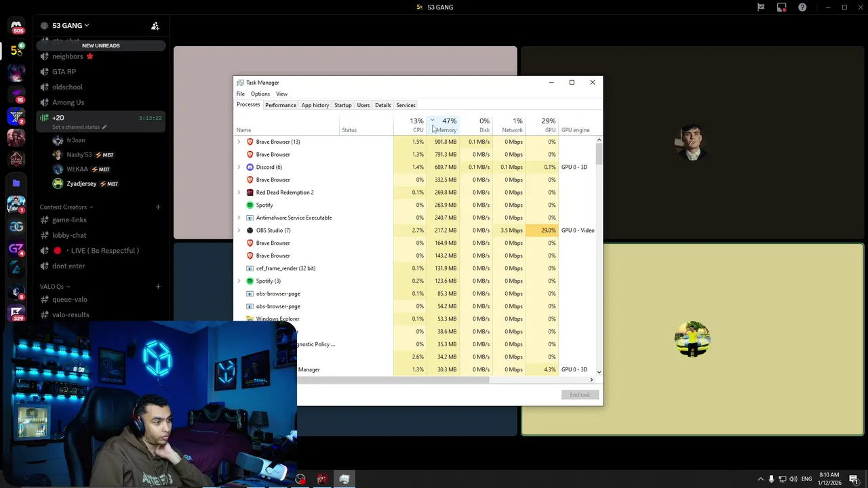Click the Task Manager vertical scrollbar thumb
The width and height of the screenshot is (868, 488).
[x=599, y=154]
